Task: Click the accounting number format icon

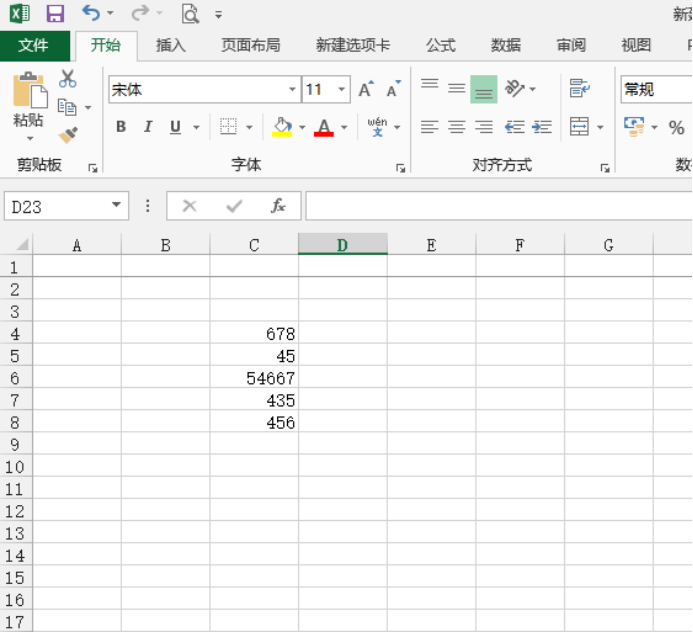Action: (634, 127)
